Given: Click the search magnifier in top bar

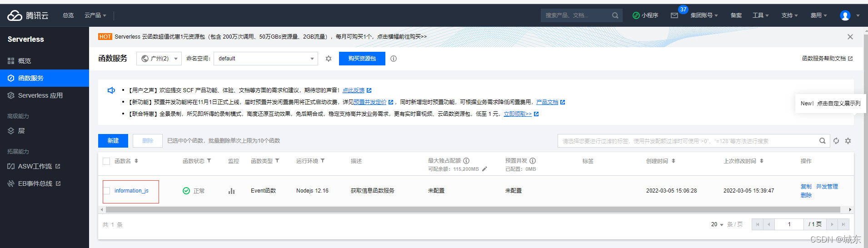Looking at the screenshot, I should (615, 15).
